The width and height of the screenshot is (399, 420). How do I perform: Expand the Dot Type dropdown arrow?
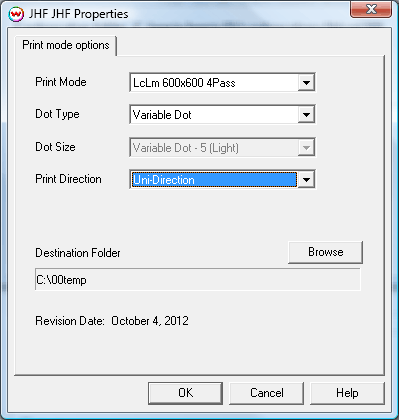pyautogui.click(x=306, y=115)
